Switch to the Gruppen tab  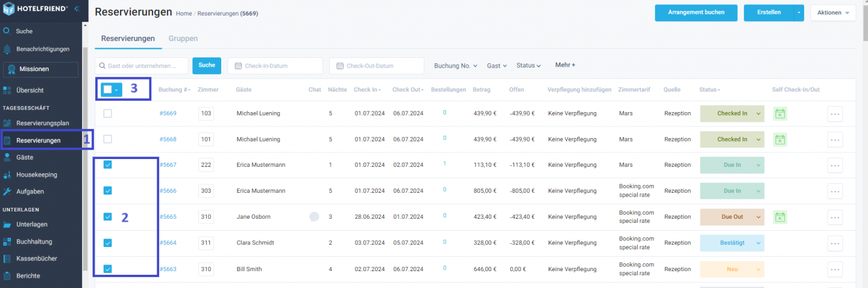(x=183, y=39)
